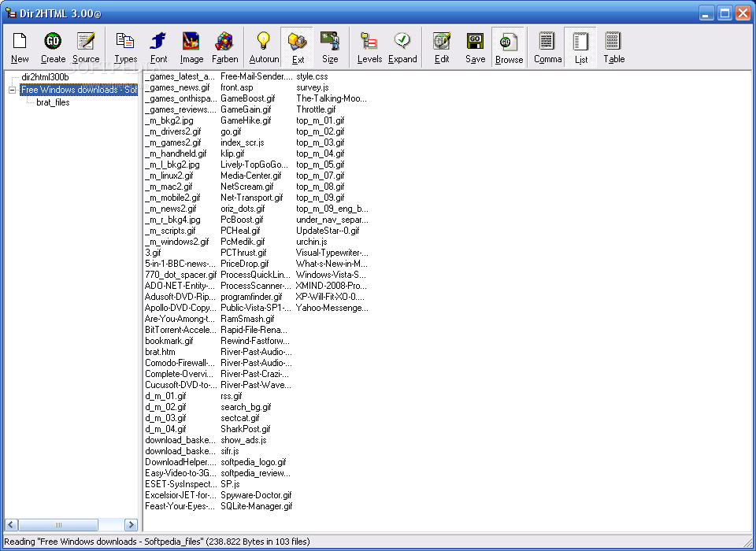Select brat_files subfolder in tree

(53, 102)
